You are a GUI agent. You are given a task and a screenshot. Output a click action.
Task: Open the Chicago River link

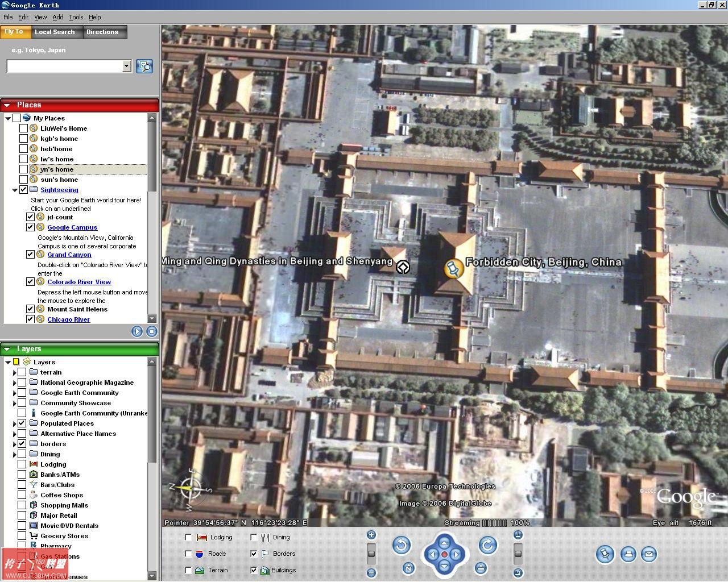69,319
